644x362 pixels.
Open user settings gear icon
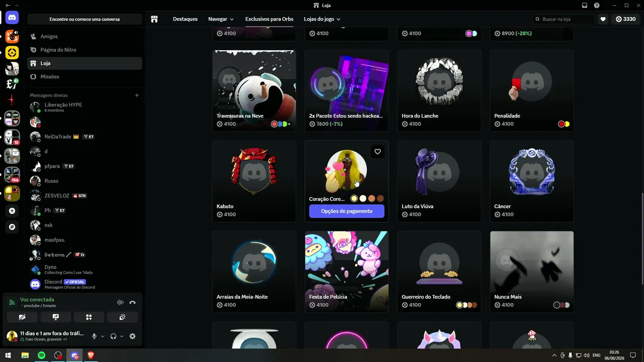(132, 336)
